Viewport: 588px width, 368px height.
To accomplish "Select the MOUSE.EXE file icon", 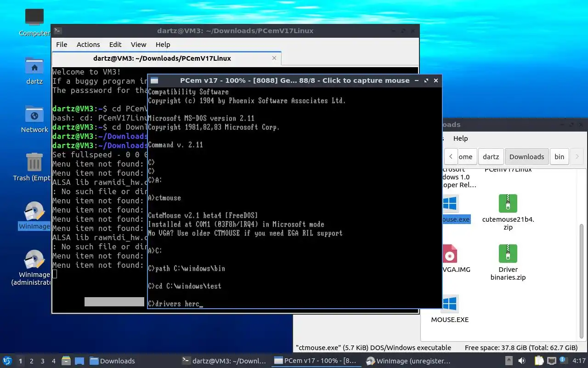I will tap(450, 304).
